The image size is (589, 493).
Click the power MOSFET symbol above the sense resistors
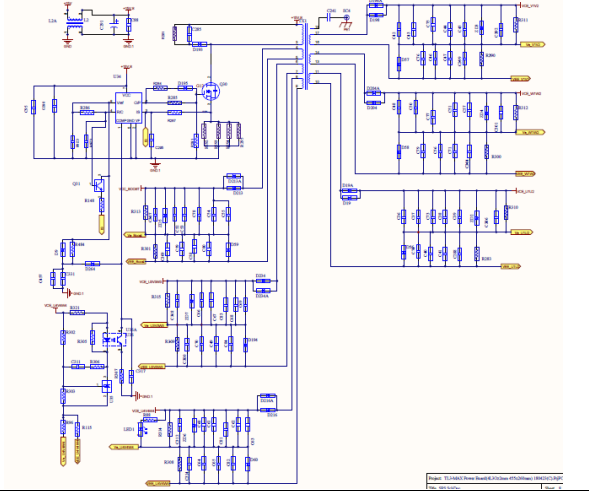tap(210, 91)
